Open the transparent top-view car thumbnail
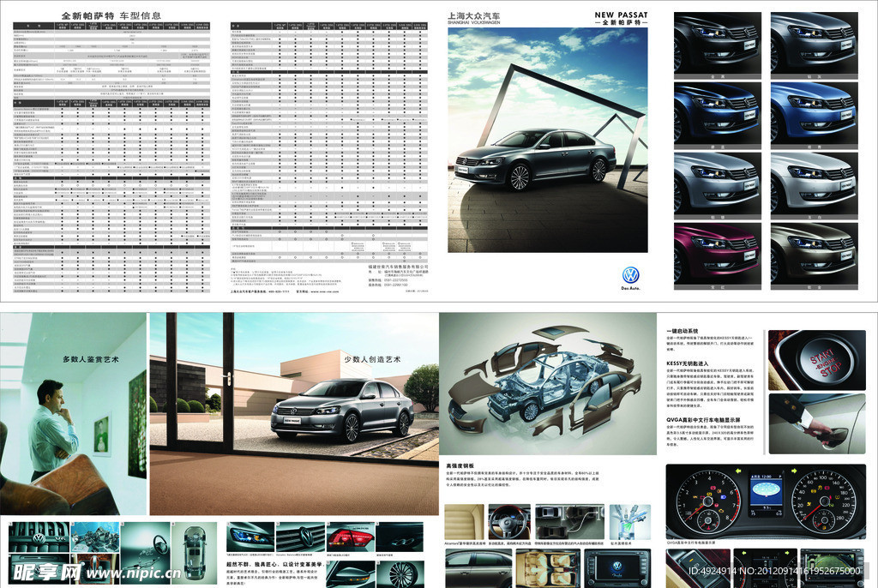The image size is (878, 588). [195, 553]
